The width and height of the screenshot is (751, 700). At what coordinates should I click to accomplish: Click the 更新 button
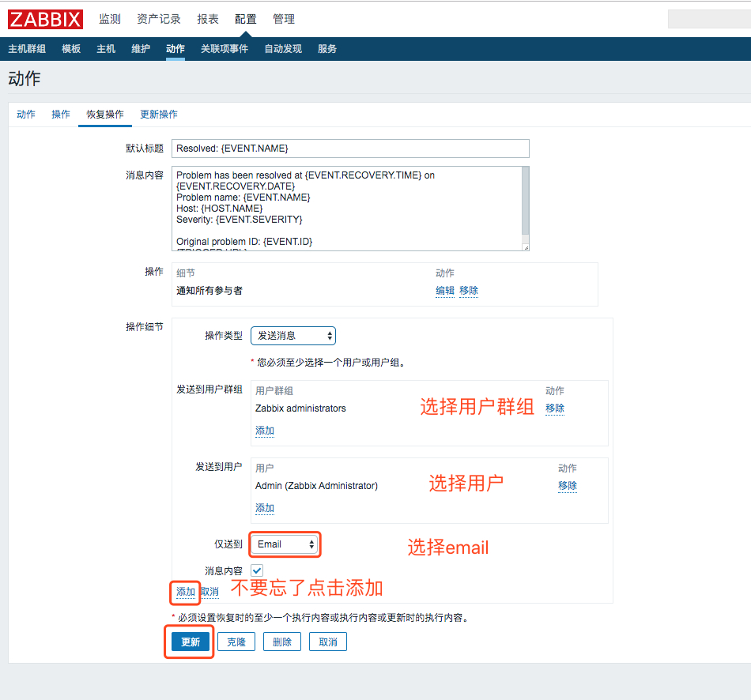191,642
